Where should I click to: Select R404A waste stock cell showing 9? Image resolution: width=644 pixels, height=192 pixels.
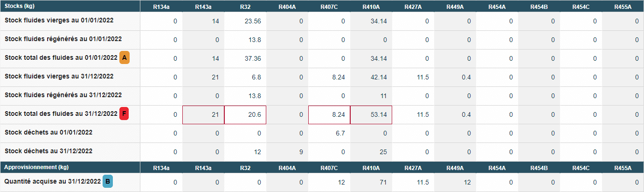pyautogui.click(x=287, y=152)
